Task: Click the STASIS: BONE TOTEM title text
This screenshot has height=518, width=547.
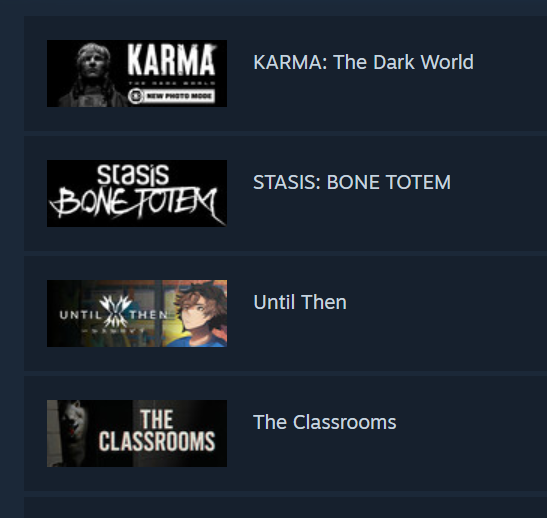Action: click(352, 182)
